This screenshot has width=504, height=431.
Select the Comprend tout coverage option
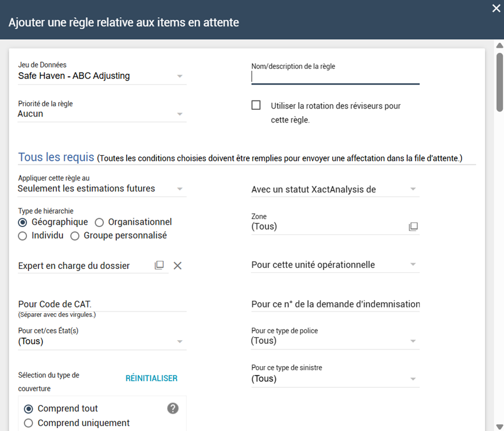coord(29,409)
